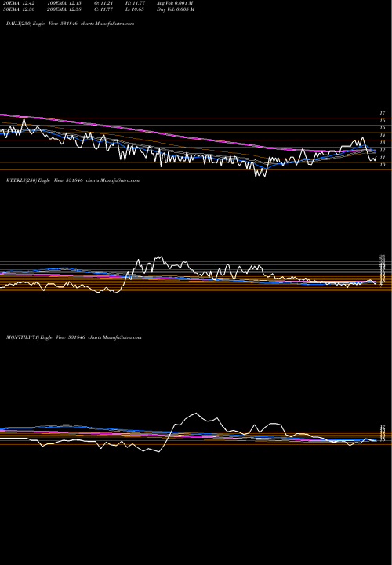
Task: Click the 200EMA: 12.58 value
Action: (64, 9)
